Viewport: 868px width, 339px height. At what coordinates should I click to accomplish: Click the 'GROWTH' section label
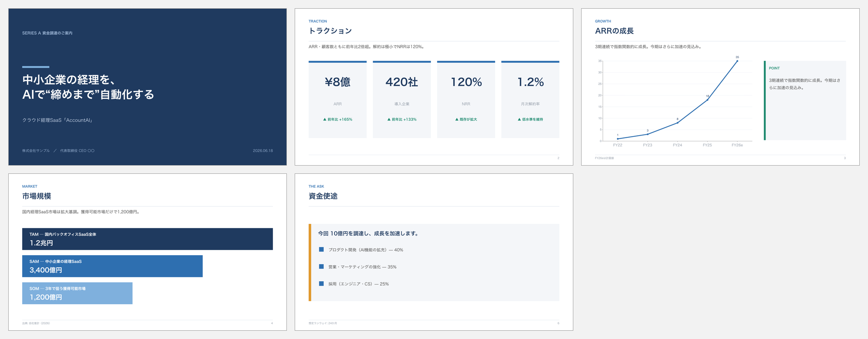coord(603,21)
